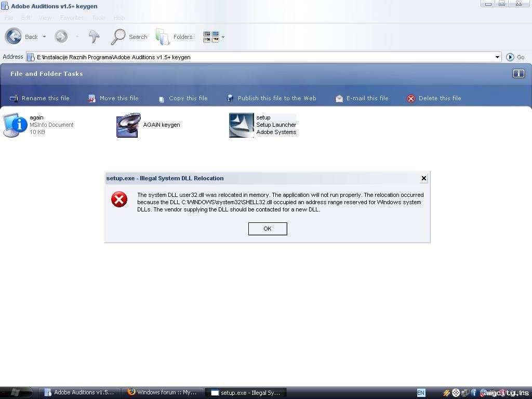
Task: Open the File menu
Action: pos(9,18)
